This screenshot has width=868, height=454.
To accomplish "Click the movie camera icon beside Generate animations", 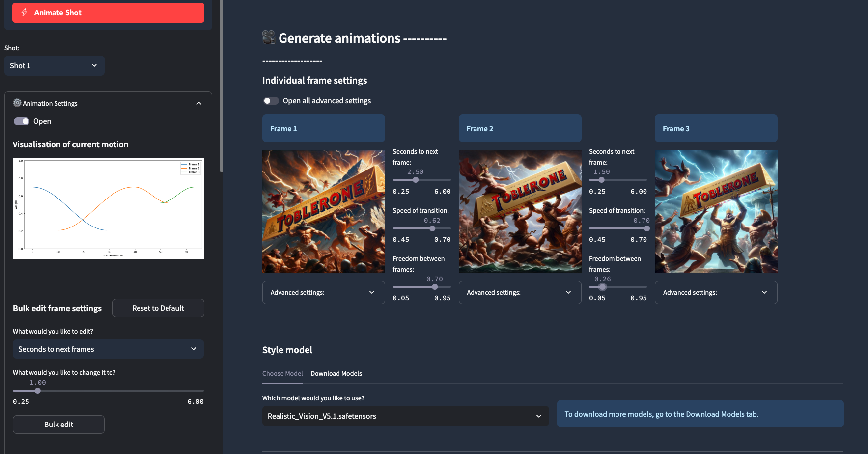I will pos(269,37).
